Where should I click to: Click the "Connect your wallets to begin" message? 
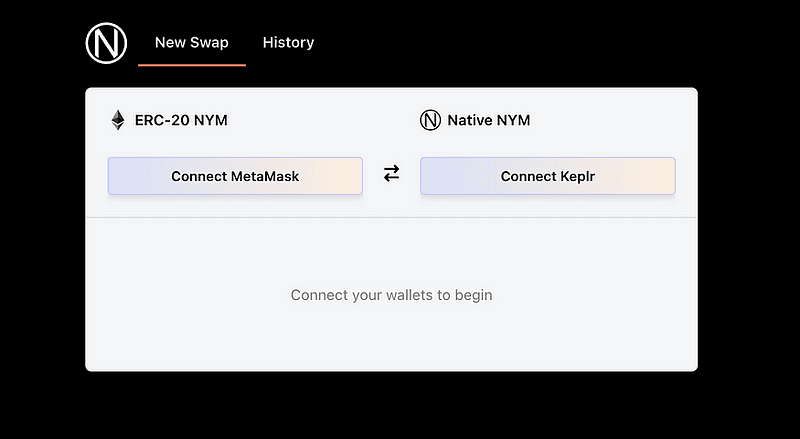391,295
